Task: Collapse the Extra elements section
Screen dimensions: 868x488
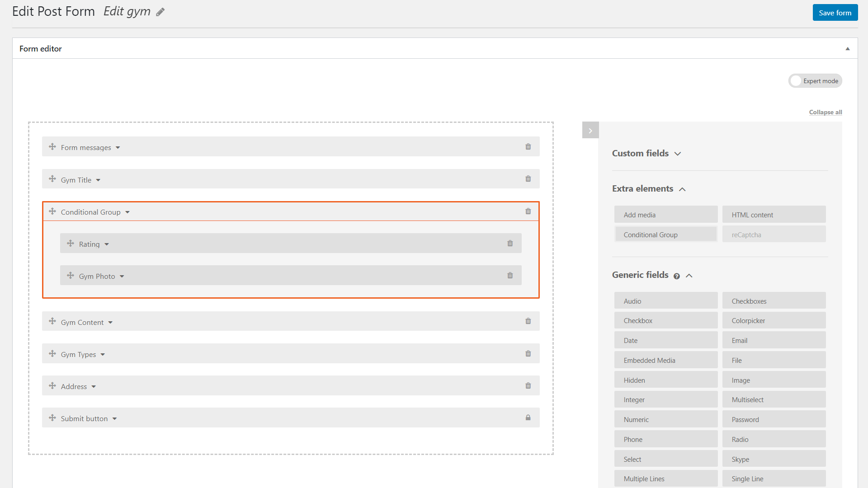Action: click(683, 189)
